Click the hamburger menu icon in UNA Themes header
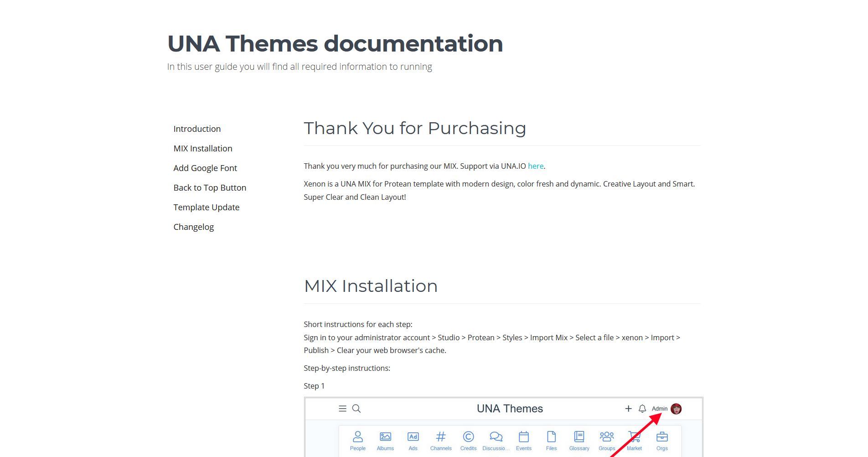Image resolution: width=868 pixels, height=457 pixels. click(342, 409)
